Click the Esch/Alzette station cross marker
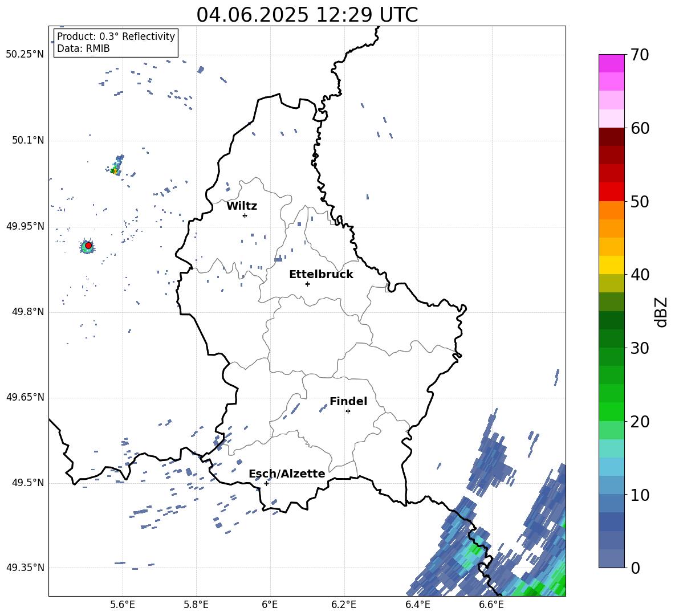Viewport: 675px width, 616px height. (266, 483)
